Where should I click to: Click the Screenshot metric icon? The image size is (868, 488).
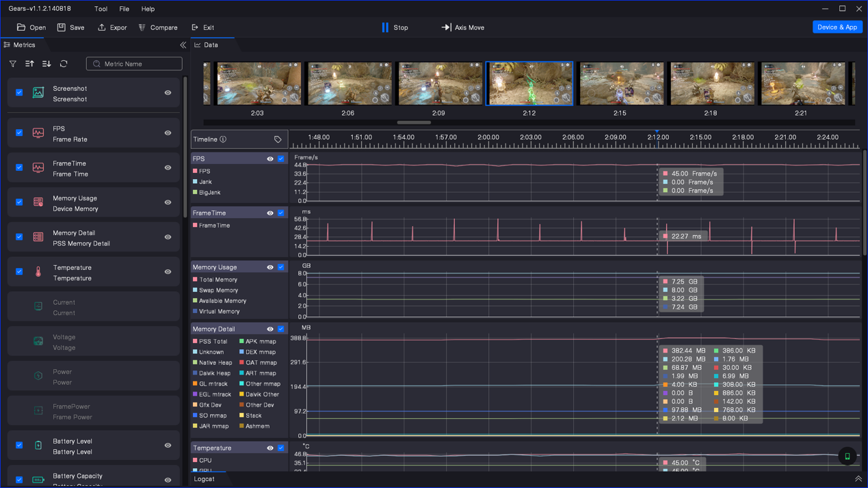pos(38,93)
